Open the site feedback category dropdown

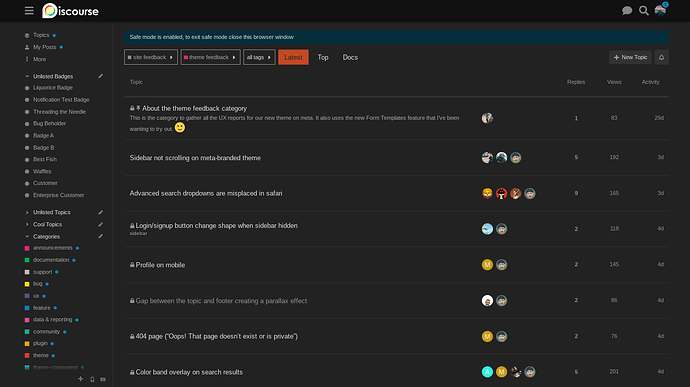coord(151,57)
